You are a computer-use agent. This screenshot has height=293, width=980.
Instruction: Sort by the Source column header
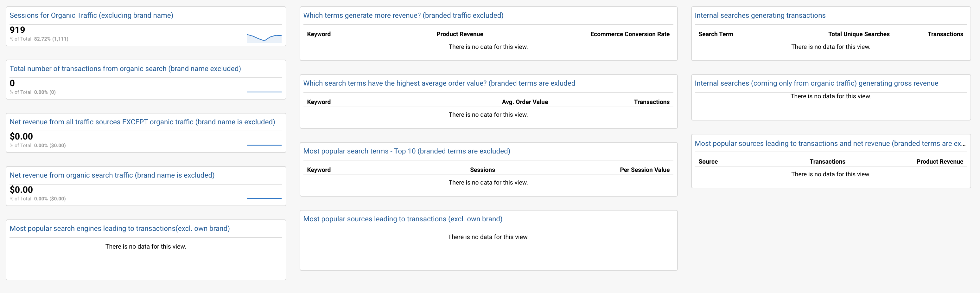click(x=708, y=161)
